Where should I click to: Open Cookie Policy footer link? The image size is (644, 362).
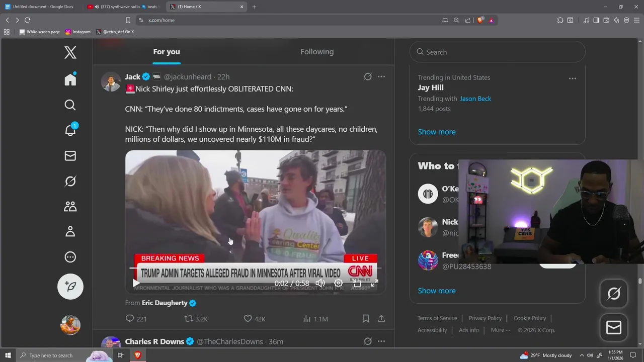[530, 318]
